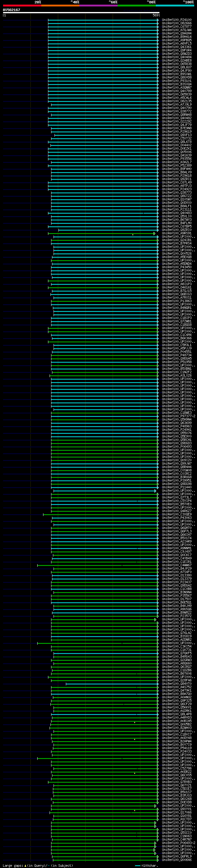Select hit label UniRef100_Q04402
Screen dimensions: 197x868
(x=177, y=145)
